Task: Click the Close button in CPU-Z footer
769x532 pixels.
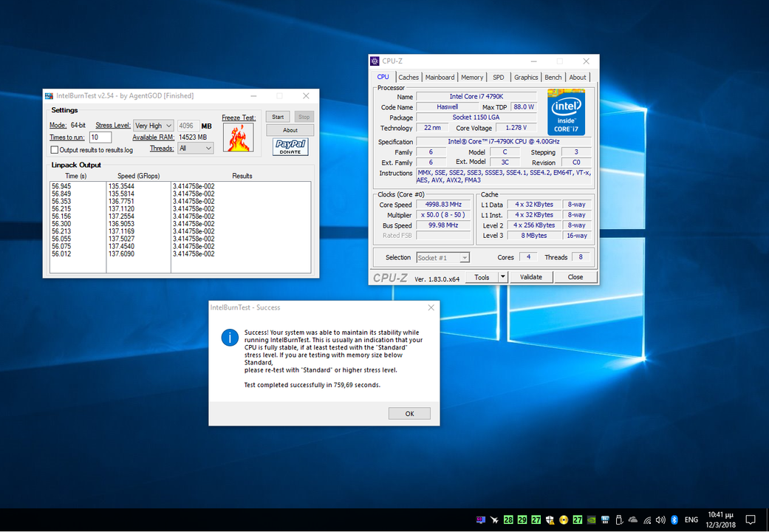Action: click(575, 277)
